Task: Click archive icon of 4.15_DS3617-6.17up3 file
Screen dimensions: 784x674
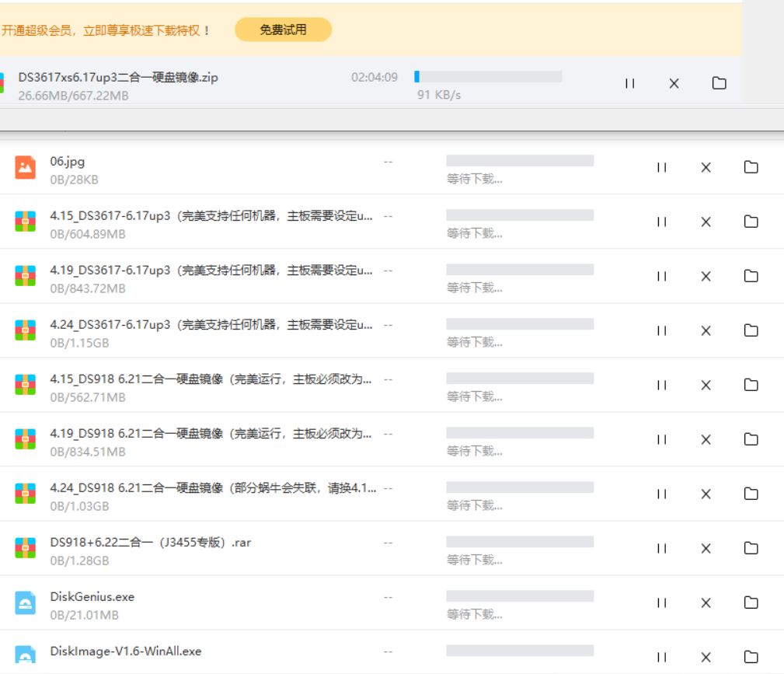Action: pos(25,221)
